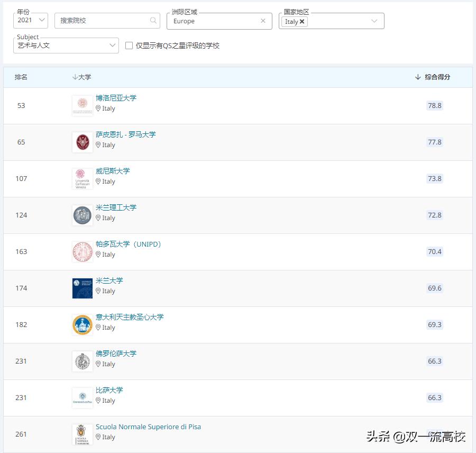Click the 78.8 score badge for 博洛尼亚大学
The width and height of the screenshot is (476, 453).
[435, 105]
